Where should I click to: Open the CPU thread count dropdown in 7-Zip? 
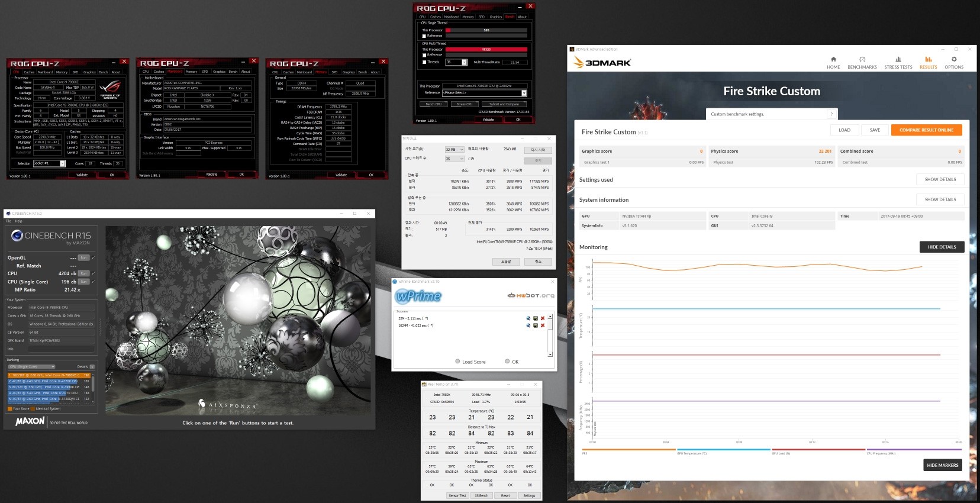click(454, 159)
